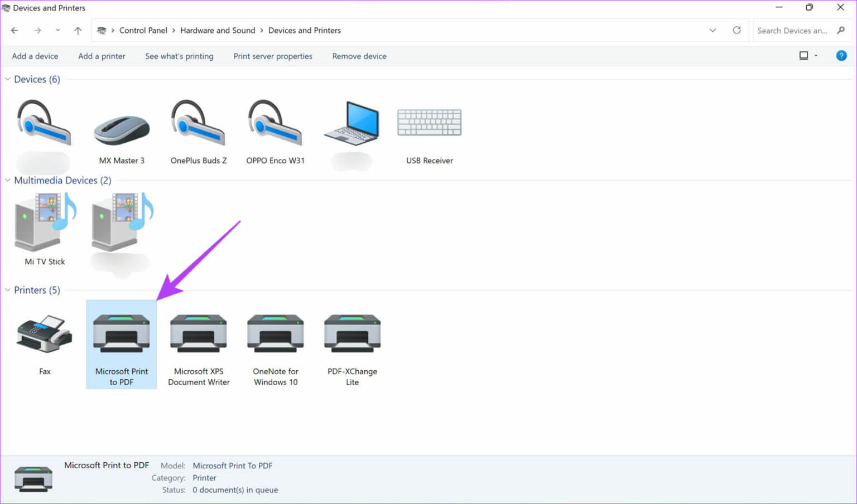This screenshot has width=857, height=504.
Task: Collapse the Multimedia Devices (2) group
Action: (x=7, y=180)
